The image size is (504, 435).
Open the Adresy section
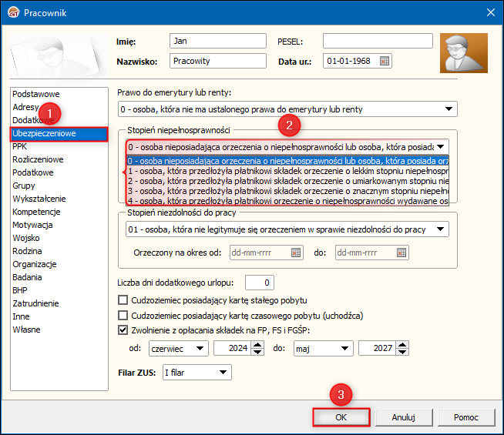(x=25, y=107)
